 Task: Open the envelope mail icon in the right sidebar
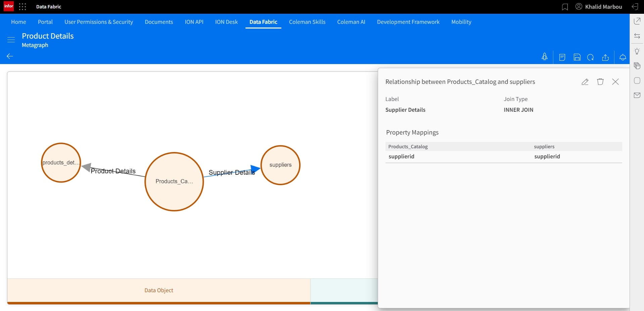click(x=637, y=95)
